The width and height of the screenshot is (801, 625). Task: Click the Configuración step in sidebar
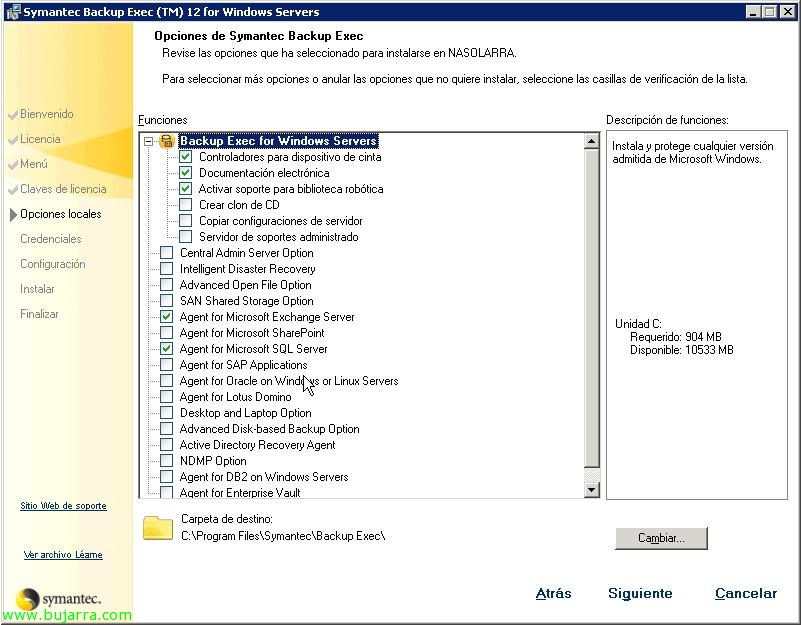53,264
